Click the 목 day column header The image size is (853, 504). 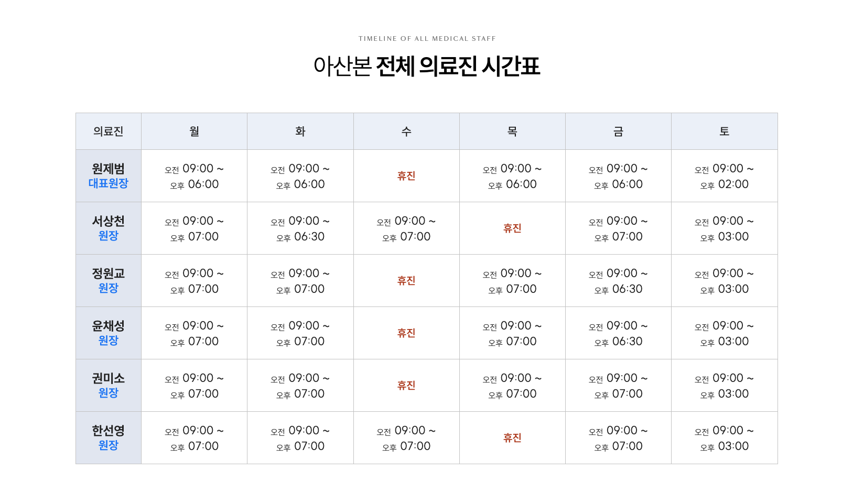click(512, 132)
